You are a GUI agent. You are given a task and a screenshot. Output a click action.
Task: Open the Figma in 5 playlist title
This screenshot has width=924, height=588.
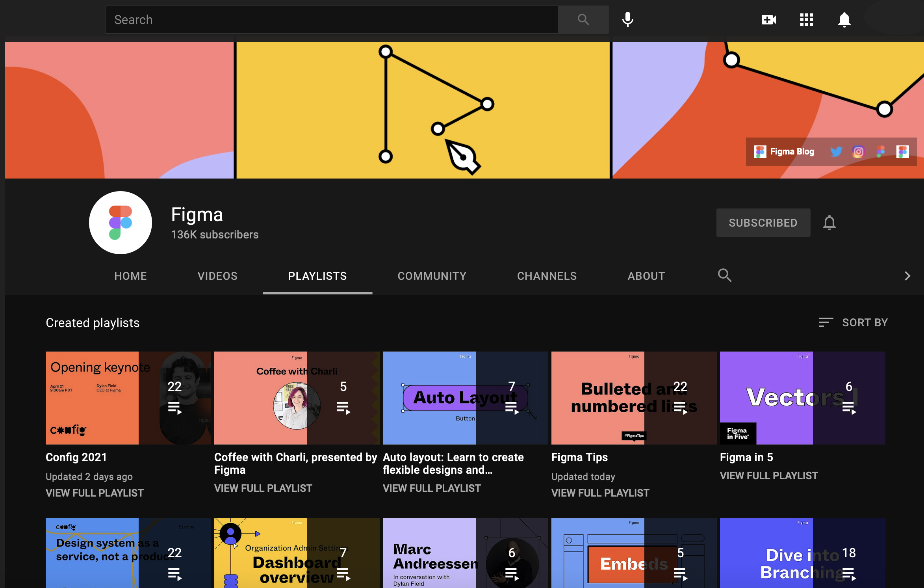(x=746, y=457)
